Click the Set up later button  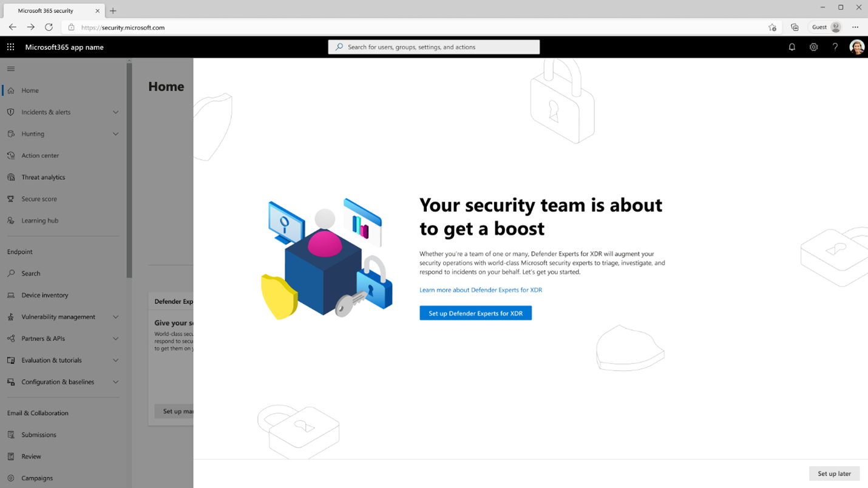coord(834,473)
